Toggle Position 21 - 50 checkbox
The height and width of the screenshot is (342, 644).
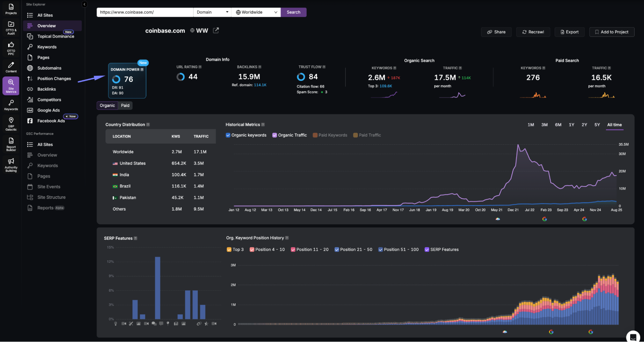click(337, 249)
